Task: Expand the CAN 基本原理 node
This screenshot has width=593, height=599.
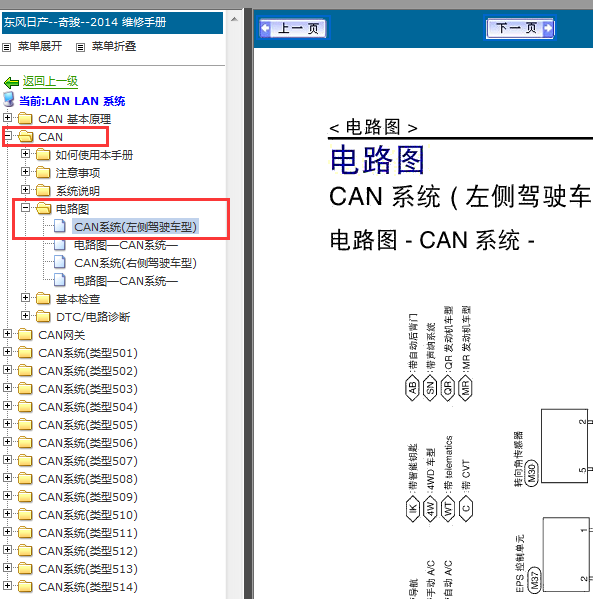Action: (7, 118)
